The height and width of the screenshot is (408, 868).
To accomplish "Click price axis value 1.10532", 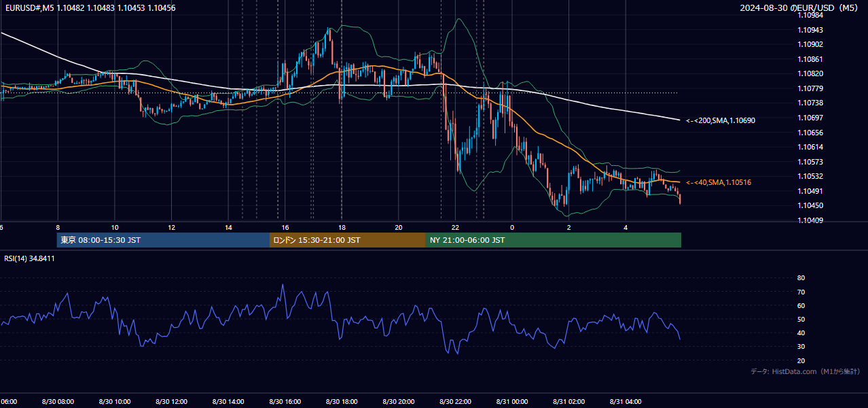I will [810, 176].
